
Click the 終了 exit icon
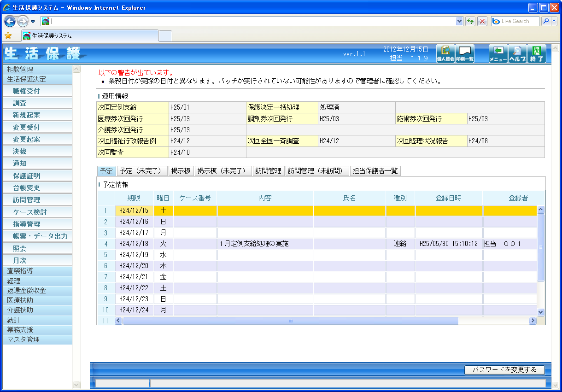pos(537,54)
